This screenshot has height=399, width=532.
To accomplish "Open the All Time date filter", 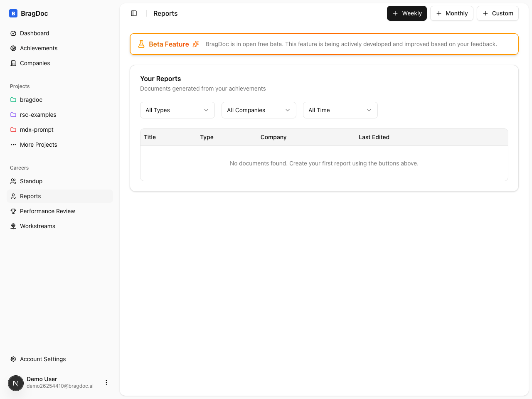I will tap(340, 110).
